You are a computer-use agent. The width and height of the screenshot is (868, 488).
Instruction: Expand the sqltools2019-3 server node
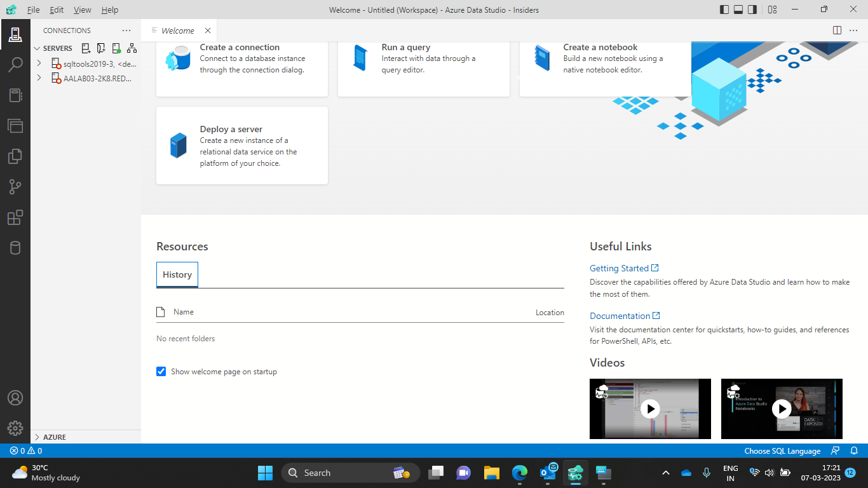(x=39, y=64)
